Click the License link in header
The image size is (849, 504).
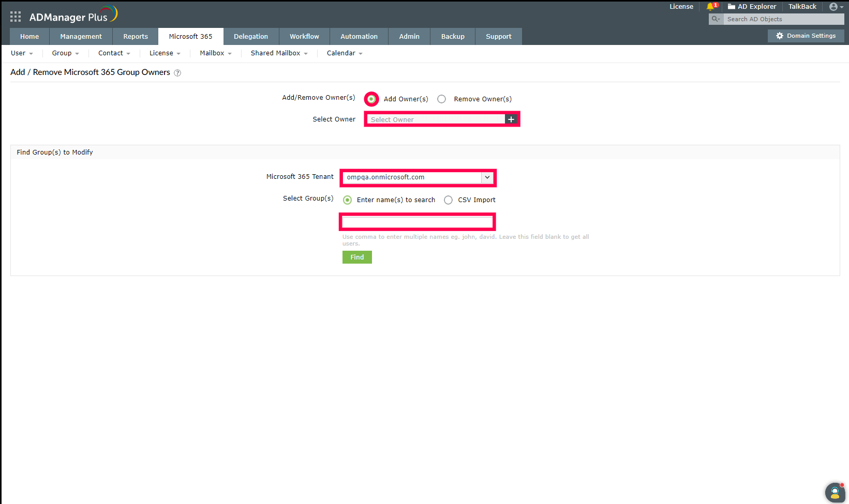coord(681,7)
